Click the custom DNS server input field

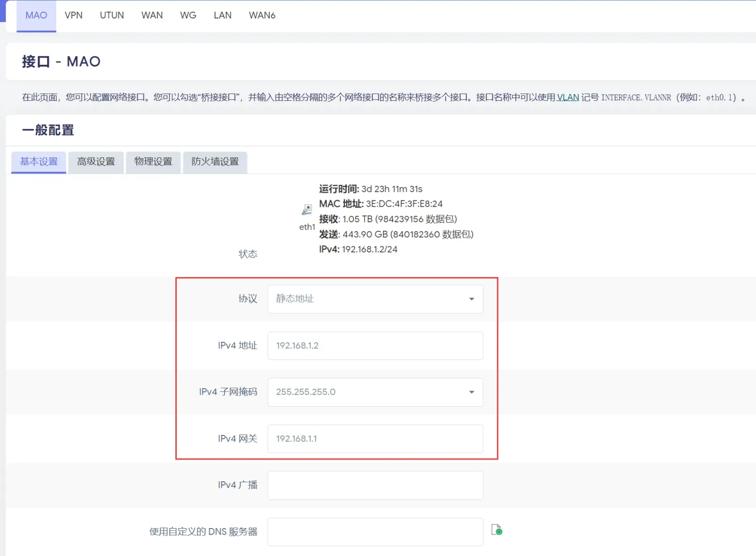tap(375, 532)
